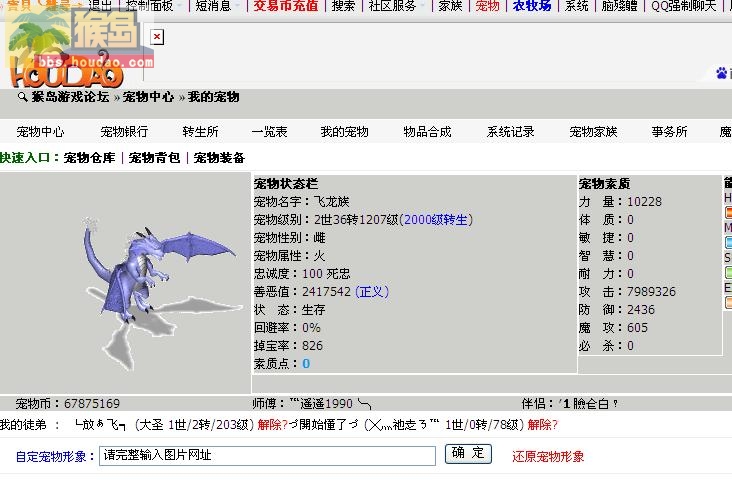Open 宠物装备 quick link
732x483 pixels.
(219, 158)
